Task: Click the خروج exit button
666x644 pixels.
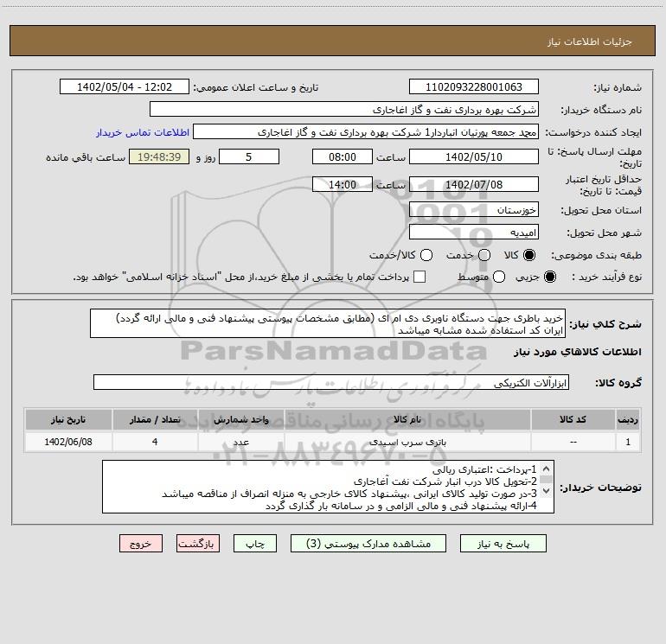Action: [141, 544]
